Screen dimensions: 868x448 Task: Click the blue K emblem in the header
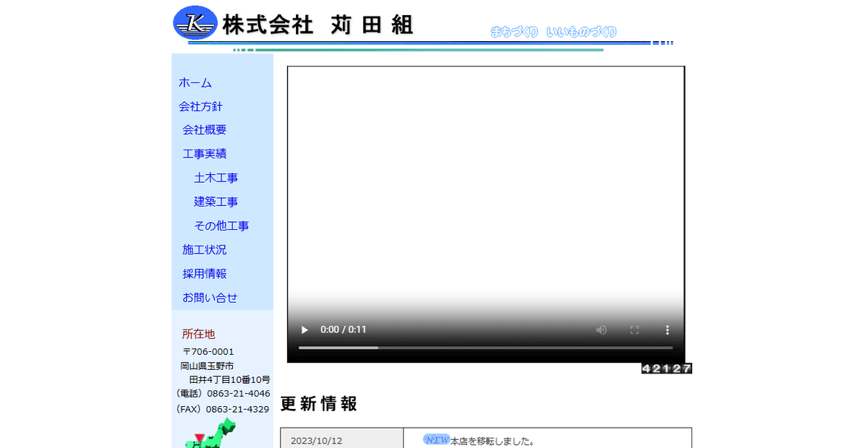(194, 22)
